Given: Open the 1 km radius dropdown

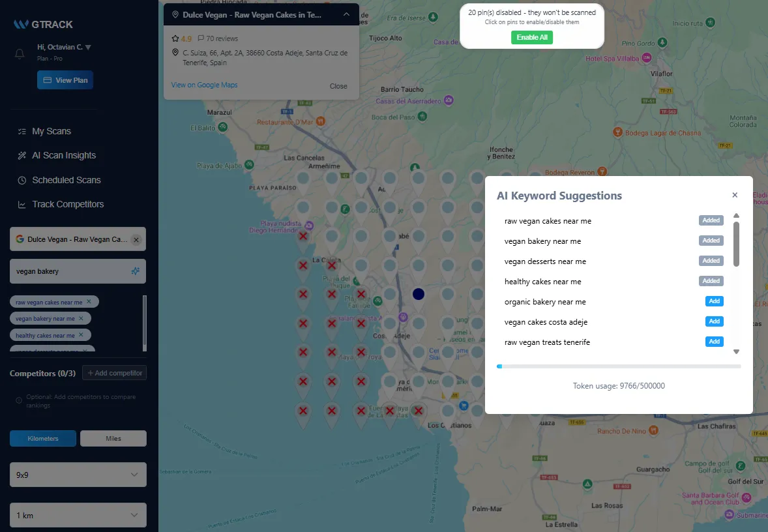Looking at the screenshot, I should click(x=78, y=515).
